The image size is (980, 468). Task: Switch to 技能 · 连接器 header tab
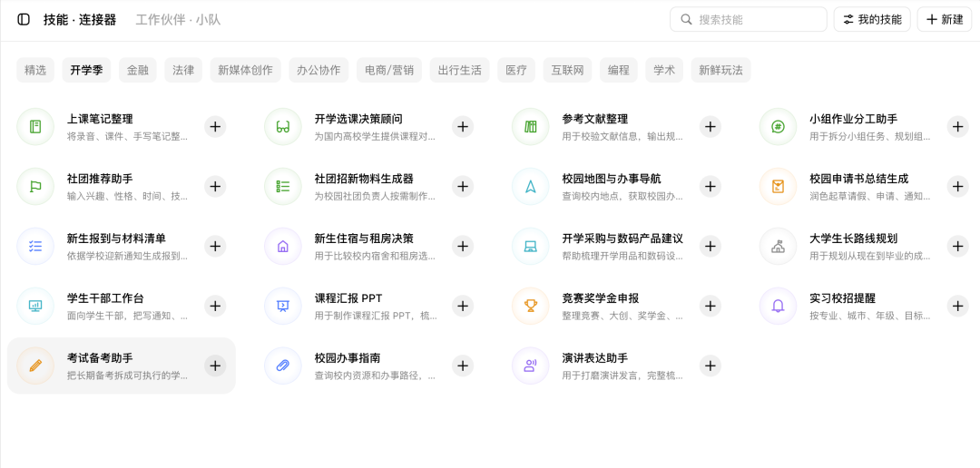tap(80, 19)
